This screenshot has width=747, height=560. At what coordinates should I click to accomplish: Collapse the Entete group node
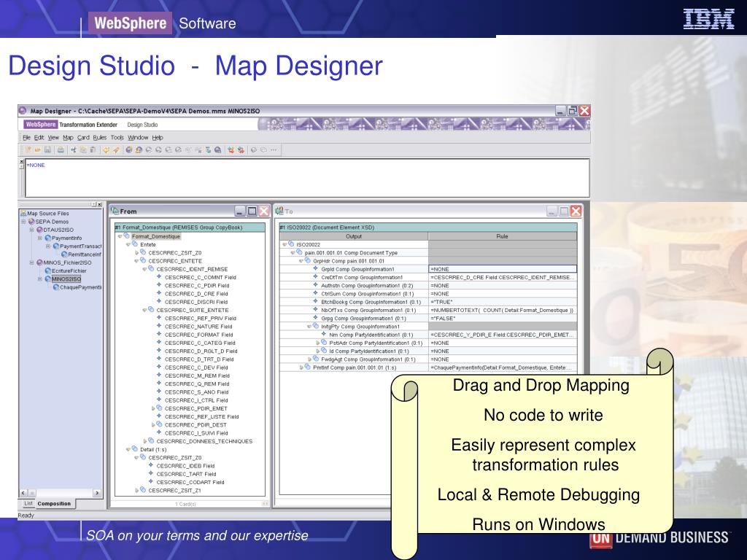click(x=128, y=244)
